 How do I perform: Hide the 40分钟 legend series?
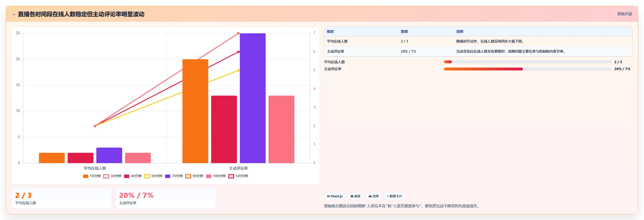pyautogui.click(x=133, y=176)
